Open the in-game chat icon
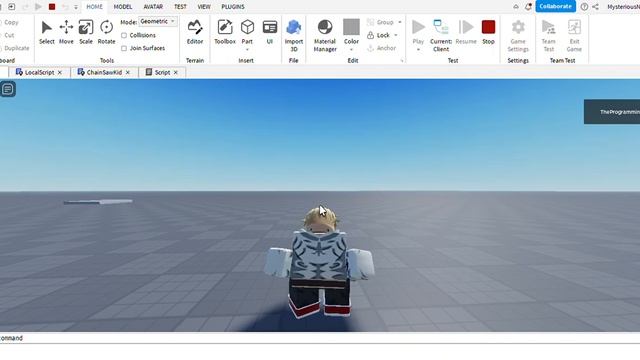640x360 pixels. click(8, 89)
